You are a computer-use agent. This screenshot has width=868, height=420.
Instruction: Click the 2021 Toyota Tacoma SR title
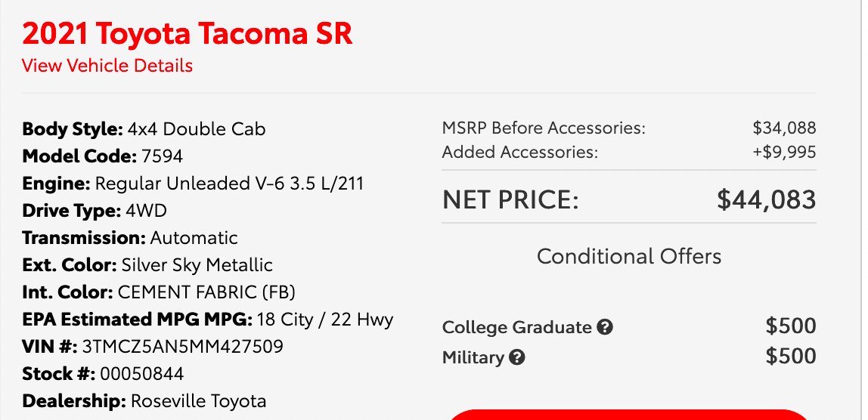[187, 33]
